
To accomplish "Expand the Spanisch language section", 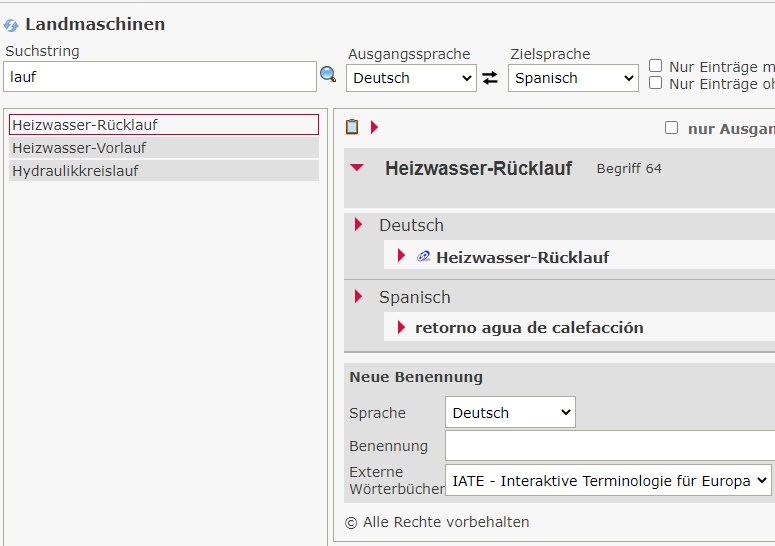I will (359, 297).
